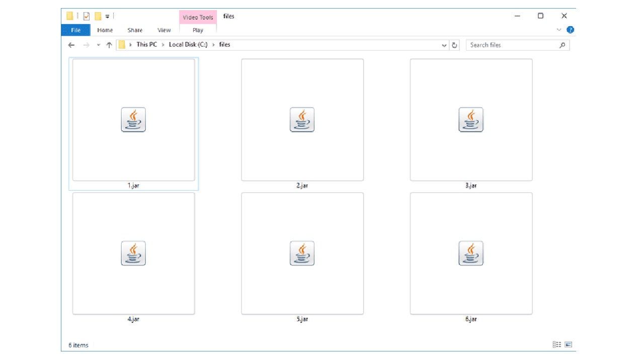Screen dimensions: 644x362
Task: Click the 2.jar file name label
Action: click(x=302, y=186)
